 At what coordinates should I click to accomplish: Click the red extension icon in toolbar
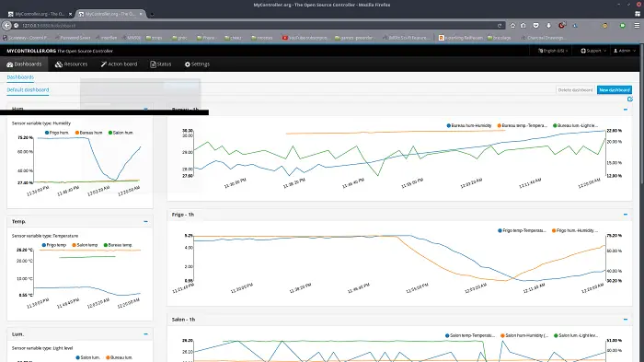point(561,26)
